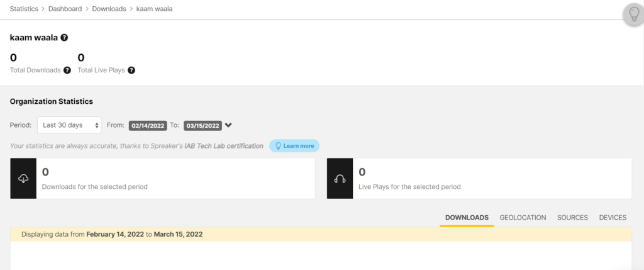
Task: Expand the date range chevron arrow
Action: click(x=228, y=125)
